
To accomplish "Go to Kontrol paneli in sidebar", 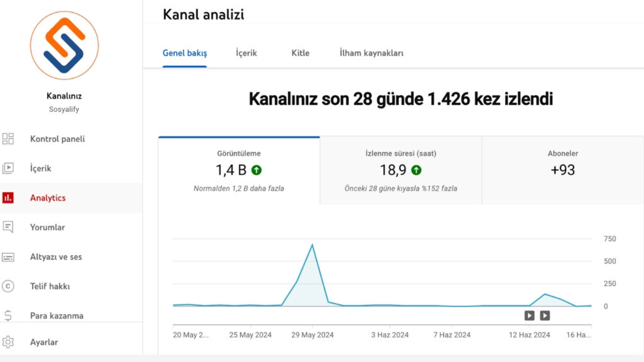I will [x=57, y=139].
